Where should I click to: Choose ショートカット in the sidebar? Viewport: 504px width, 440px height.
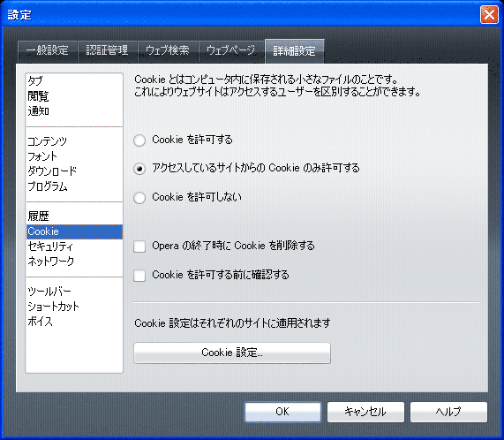74,307
